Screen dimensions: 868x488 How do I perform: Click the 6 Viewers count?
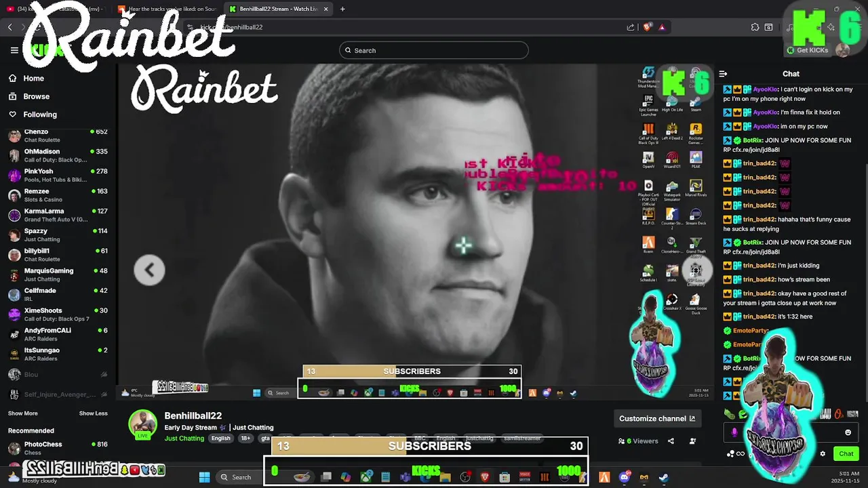[638, 441]
